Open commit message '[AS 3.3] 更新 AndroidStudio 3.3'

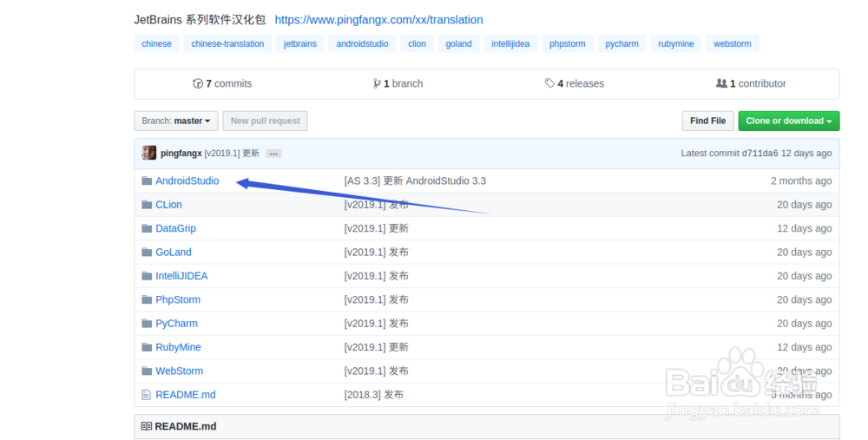(x=415, y=181)
